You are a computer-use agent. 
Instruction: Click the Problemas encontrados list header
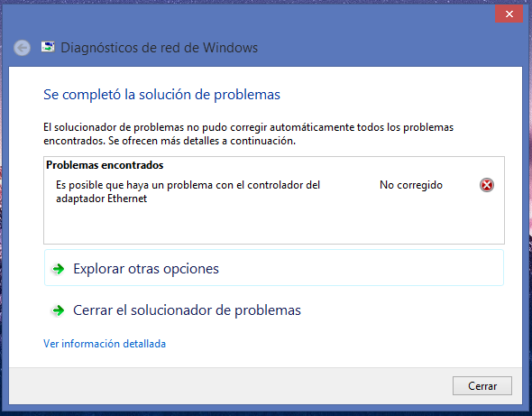pyautogui.click(x=105, y=165)
